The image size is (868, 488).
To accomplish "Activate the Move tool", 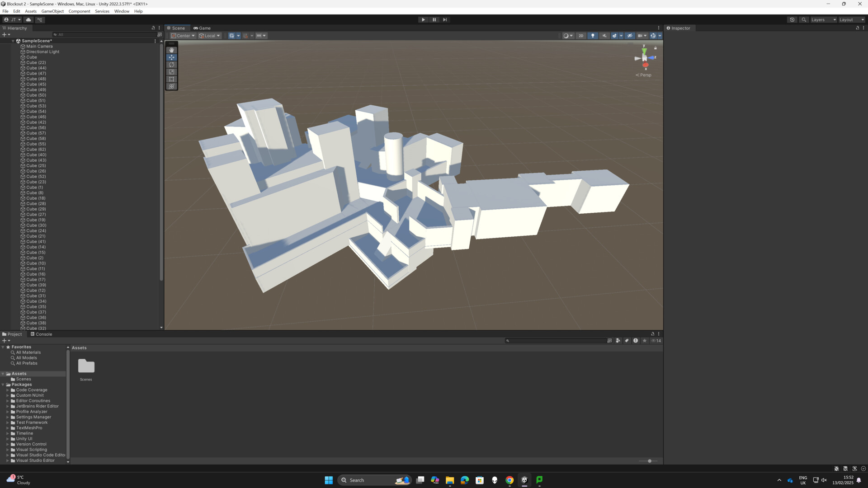I will [x=172, y=57].
